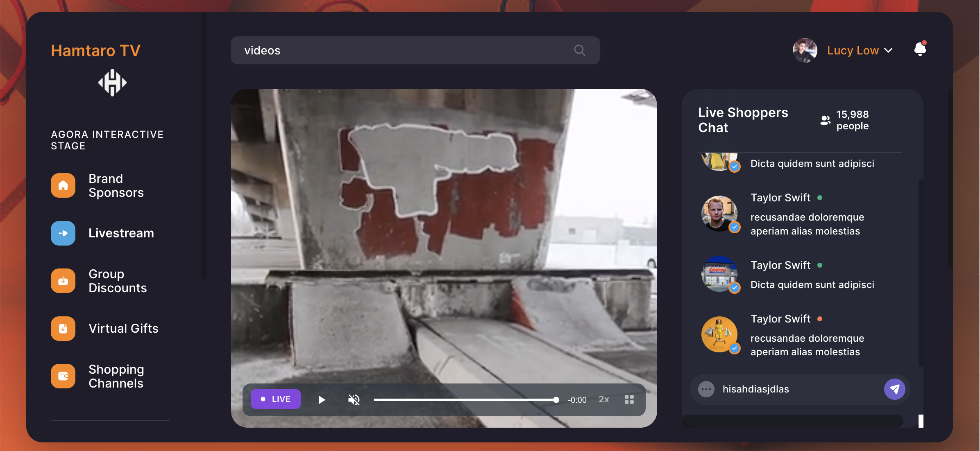Image resolution: width=980 pixels, height=451 pixels.
Task: Unmute the video with the speaker icon
Action: click(x=354, y=399)
